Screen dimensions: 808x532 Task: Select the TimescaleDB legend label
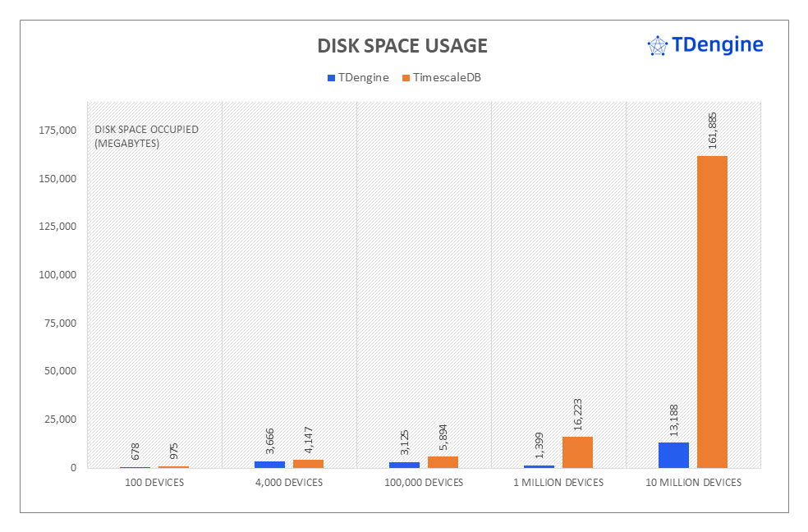(447, 78)
